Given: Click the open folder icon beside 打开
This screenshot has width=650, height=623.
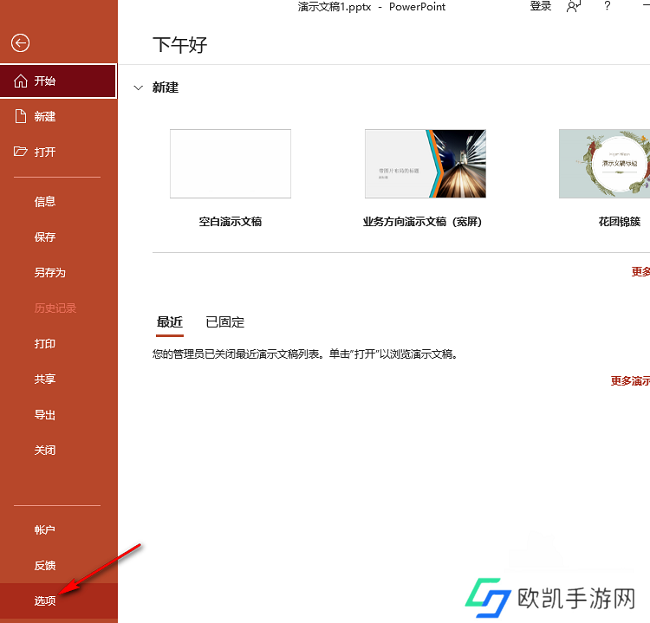Looking at the screenshot, I should tap(20, 151).
